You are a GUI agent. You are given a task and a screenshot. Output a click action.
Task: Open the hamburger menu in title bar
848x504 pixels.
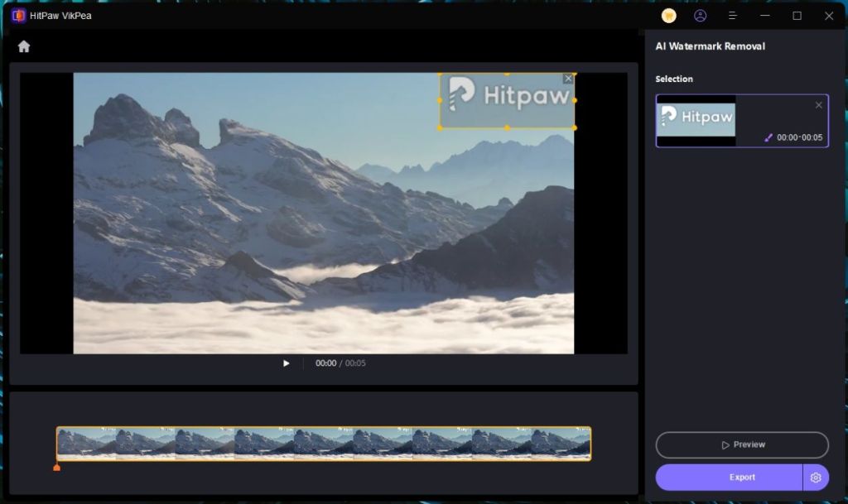[x=732, y=16]
